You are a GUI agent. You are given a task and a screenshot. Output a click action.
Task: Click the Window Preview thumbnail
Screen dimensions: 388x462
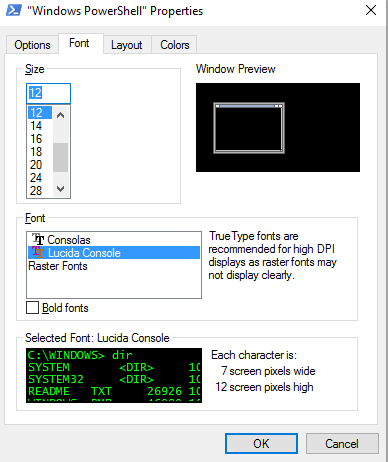pos(278,127)
